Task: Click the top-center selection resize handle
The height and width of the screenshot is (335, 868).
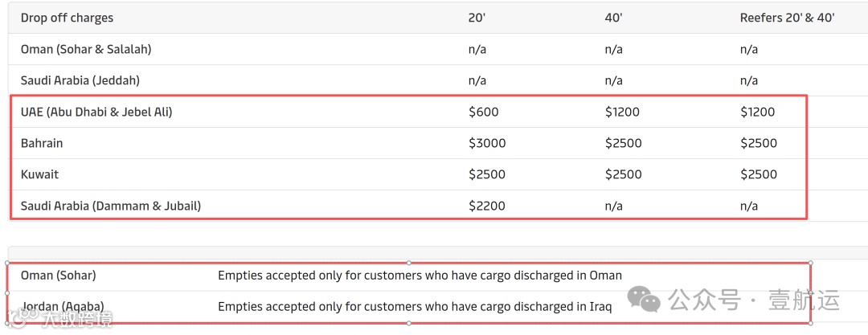Action: click(409, 263)
